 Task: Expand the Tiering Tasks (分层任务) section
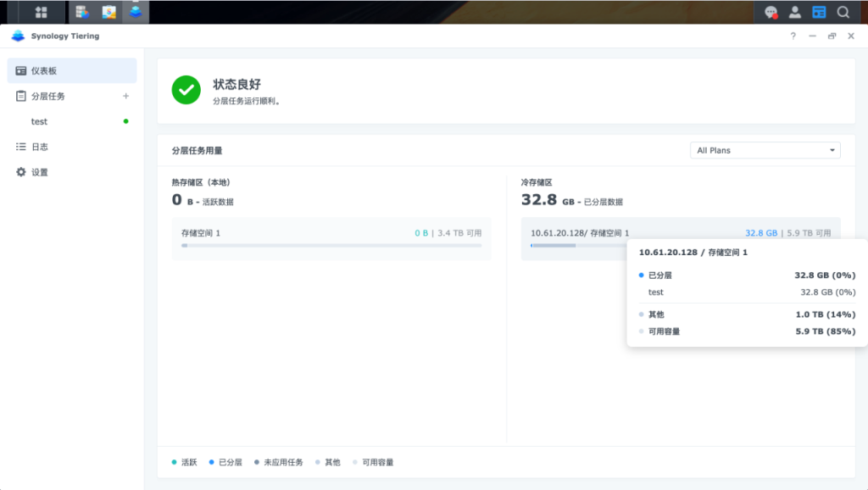tap(48, 96)
